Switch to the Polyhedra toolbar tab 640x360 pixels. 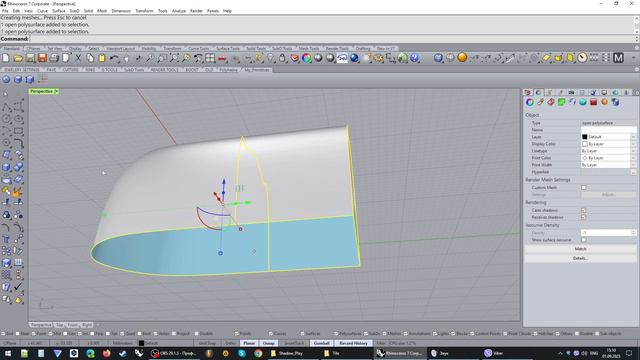click(x=229, y=70)
